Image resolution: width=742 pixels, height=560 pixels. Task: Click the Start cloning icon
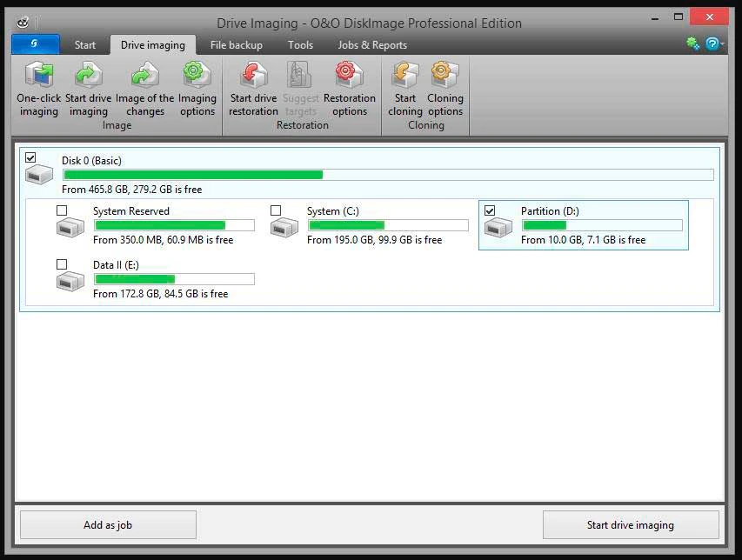point(405,75)
